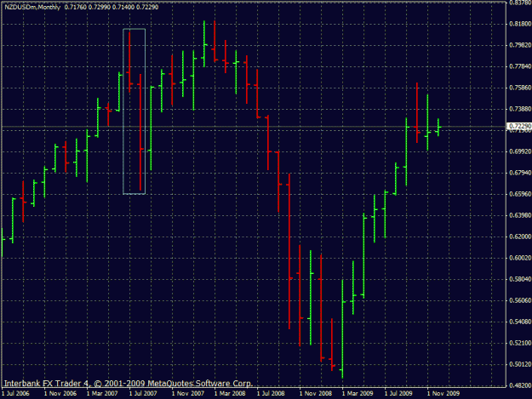
Task: Select the 1 Mar 2008 date label
Action: (230, 394)
